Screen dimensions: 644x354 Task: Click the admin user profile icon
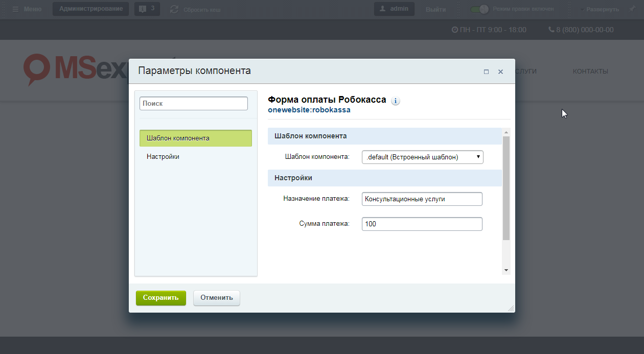click(383, 9)
